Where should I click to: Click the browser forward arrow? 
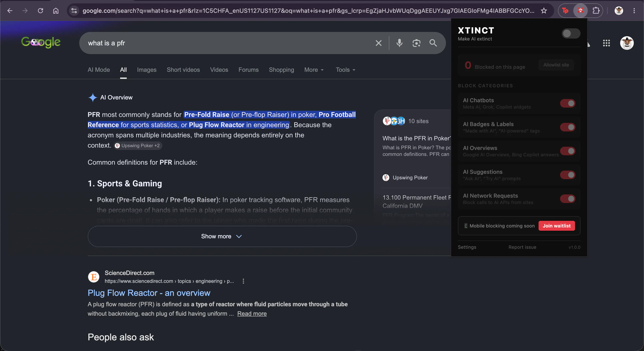coord(25,10)
